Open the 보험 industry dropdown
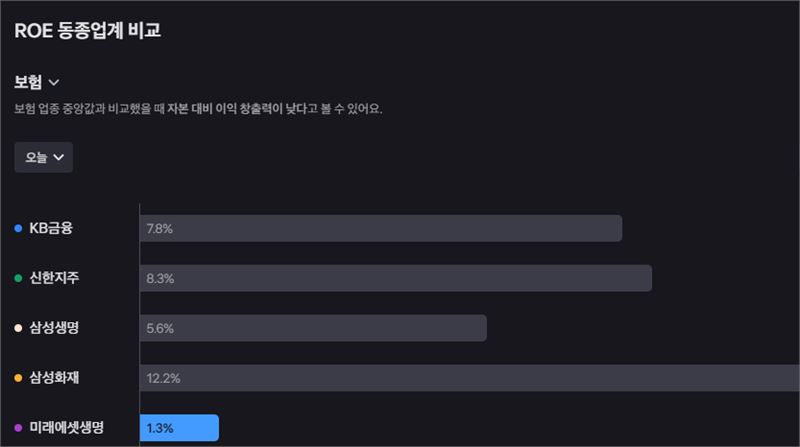 click(37, 82)
